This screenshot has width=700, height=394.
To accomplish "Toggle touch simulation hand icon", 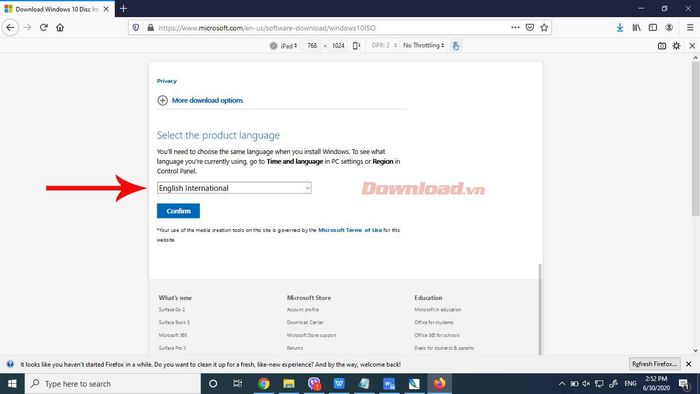I will coord(455,46).
